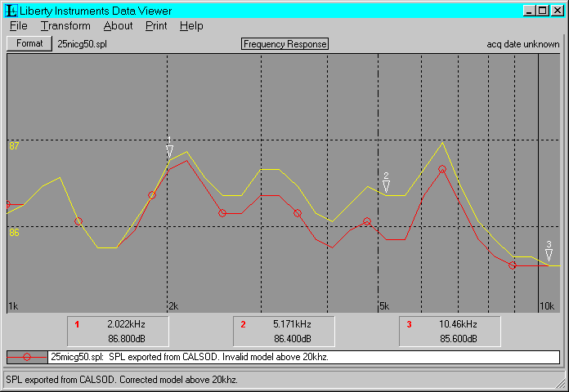
Task: Click the Frequency Response title label
Action: 284,44
